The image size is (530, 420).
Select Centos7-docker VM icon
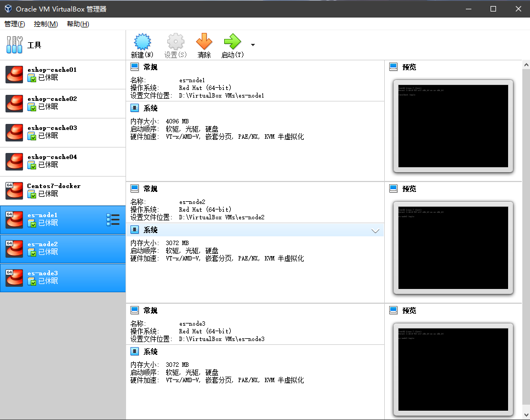14,191
